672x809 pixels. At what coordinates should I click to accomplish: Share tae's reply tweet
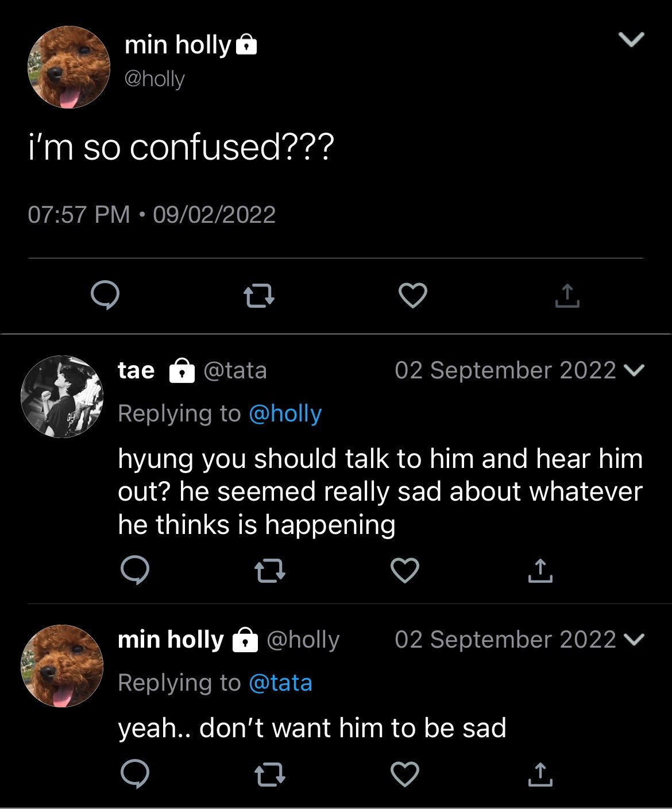540,570
